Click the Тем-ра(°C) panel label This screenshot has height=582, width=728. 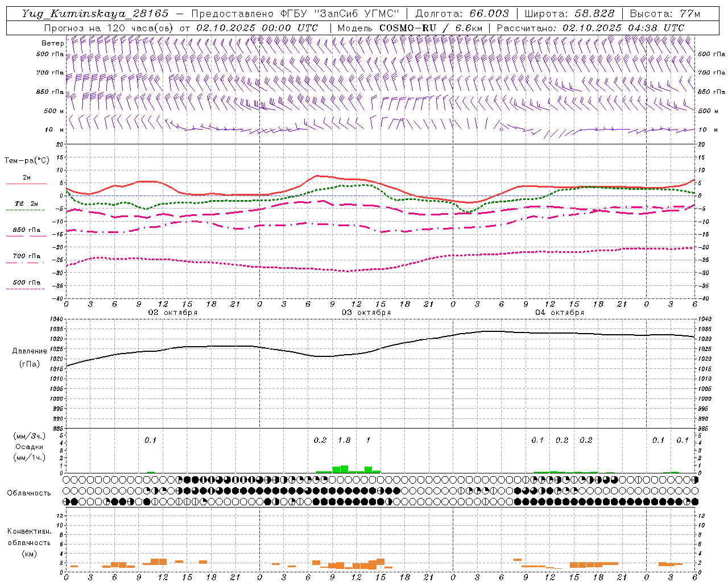tap(27, 161)
